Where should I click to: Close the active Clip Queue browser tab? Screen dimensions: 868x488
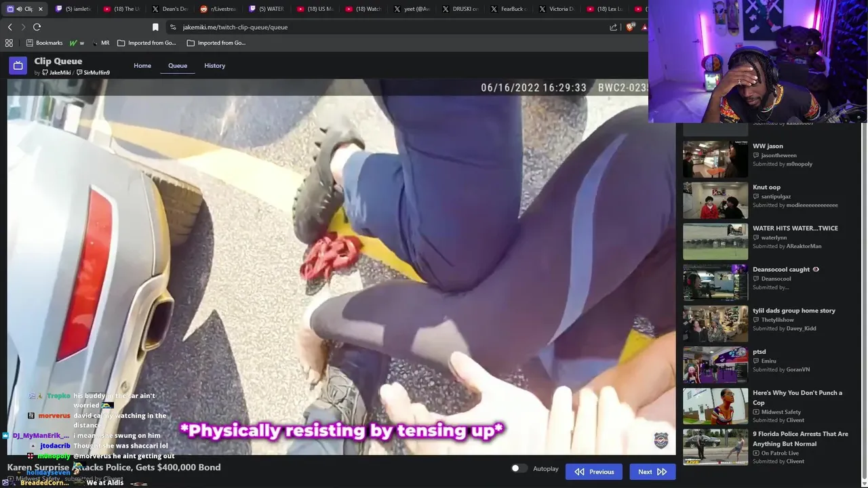41,9
